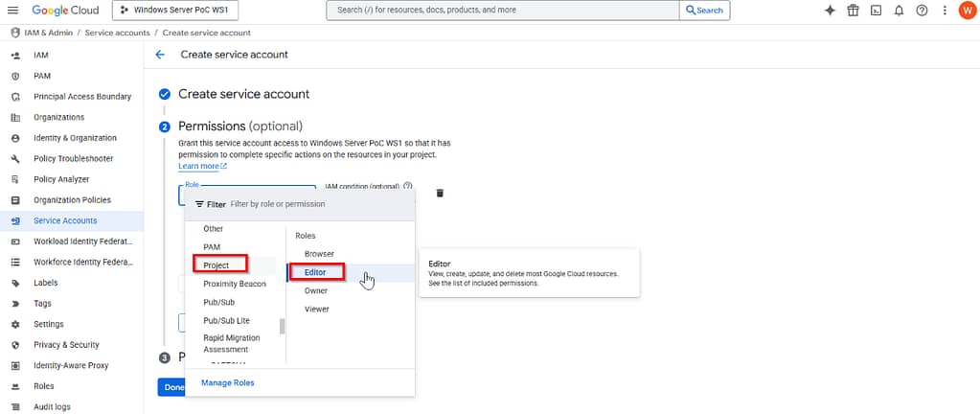This screenshot has height=414, width=980.
Task: Delete the role row with trash icon
Action: point(440,193)
